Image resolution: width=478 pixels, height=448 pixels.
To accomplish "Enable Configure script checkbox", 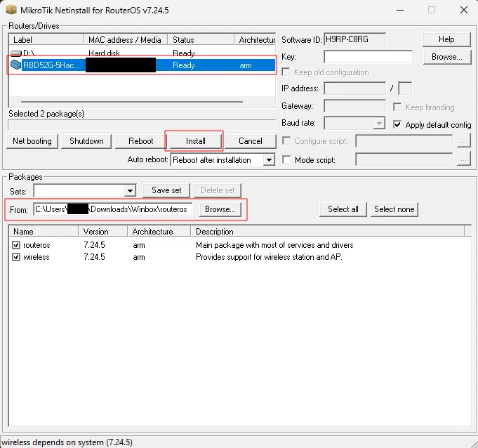I will [286, 140].
